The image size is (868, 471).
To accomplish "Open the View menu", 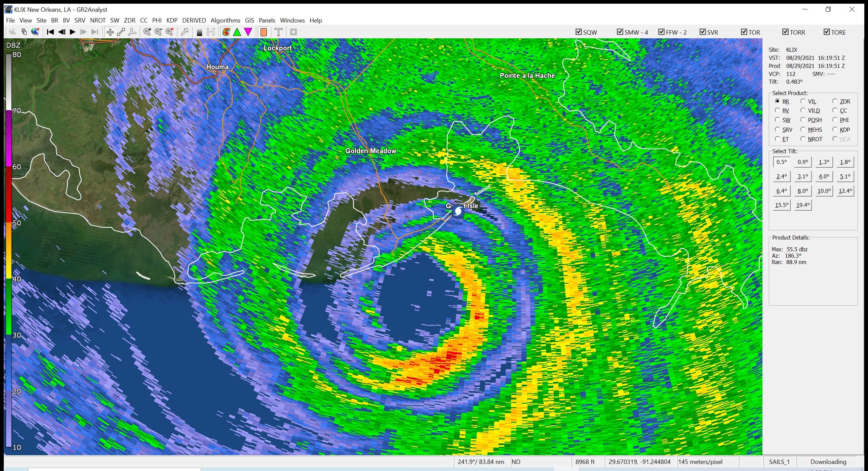I will [26, 20].
